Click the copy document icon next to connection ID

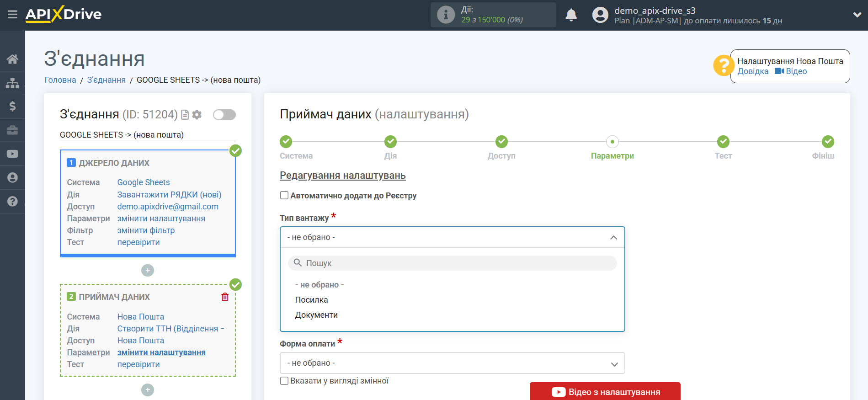(185, 115)
